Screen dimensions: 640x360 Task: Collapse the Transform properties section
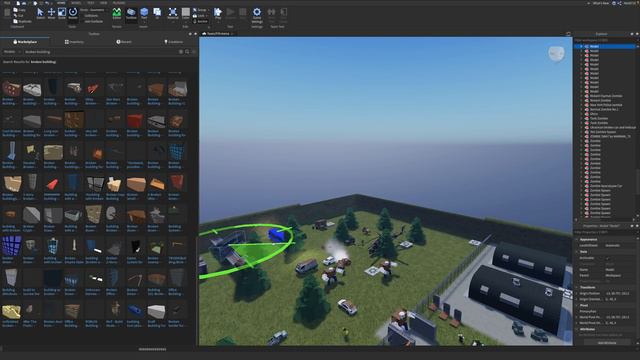point(577,287)
